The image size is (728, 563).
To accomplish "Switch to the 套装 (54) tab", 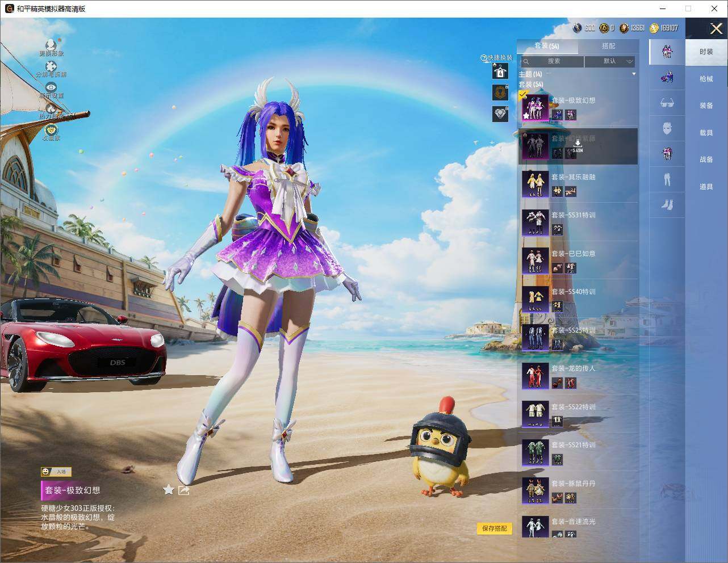I will coord(547,46).
